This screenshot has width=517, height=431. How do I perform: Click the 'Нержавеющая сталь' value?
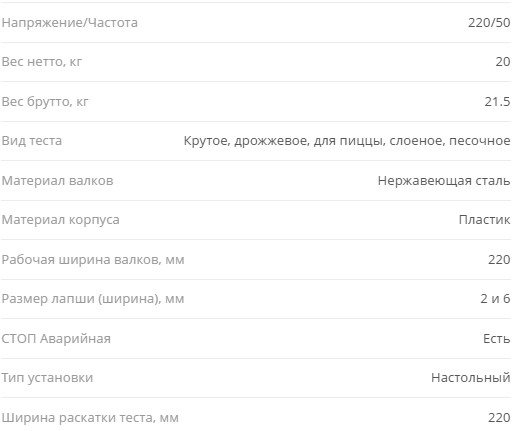(x=444, y=181)
